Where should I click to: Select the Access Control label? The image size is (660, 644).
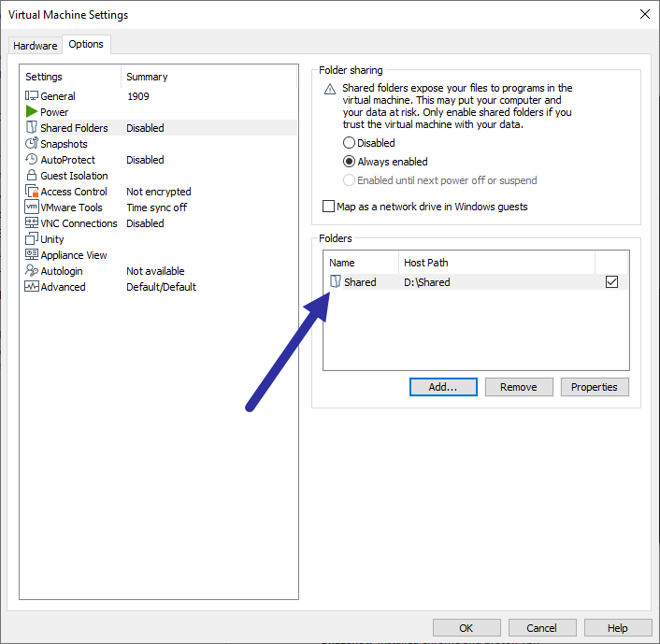[x=74, y=192]
